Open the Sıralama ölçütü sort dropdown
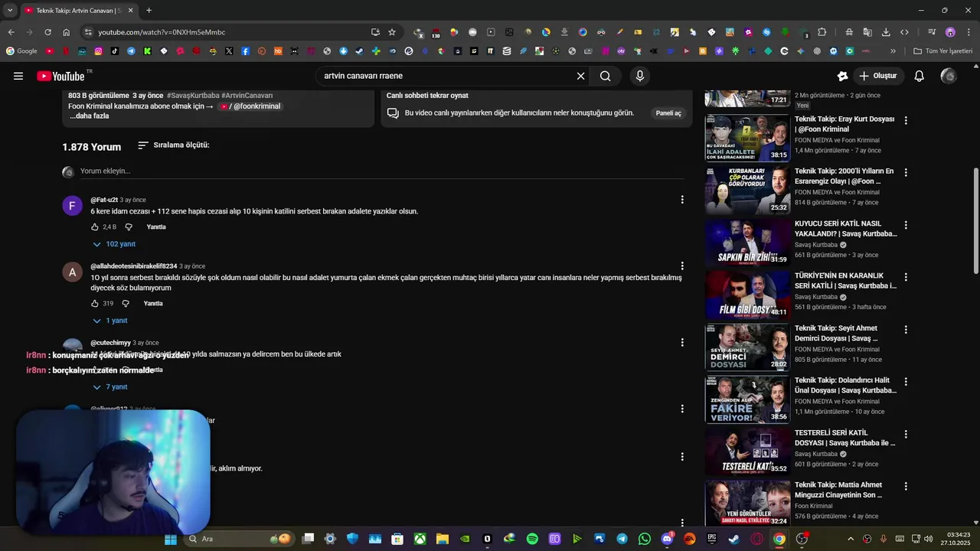The width and height of the screenshot is (980, 551). (174, 145)
